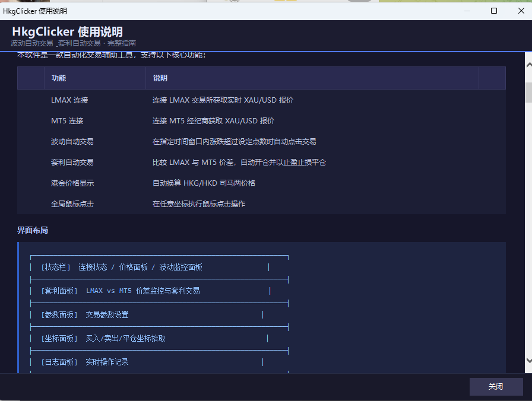Click the scrollbar down arrow

[x=528, y=360]
